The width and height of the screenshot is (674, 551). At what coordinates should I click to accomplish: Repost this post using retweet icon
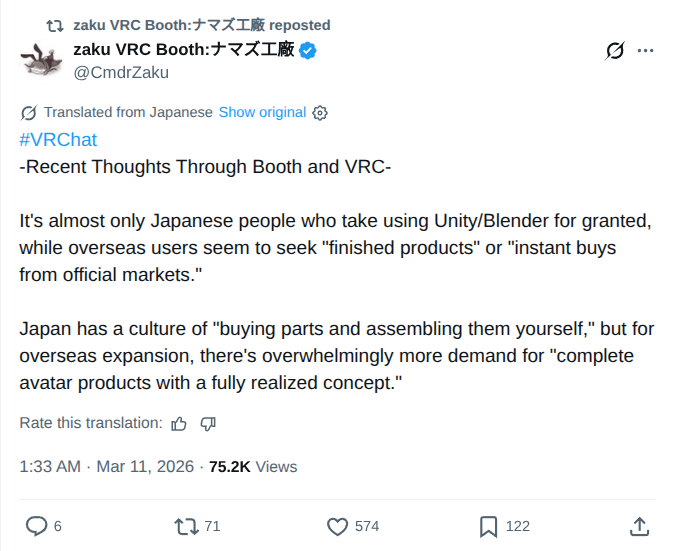(x=187, y=526)
